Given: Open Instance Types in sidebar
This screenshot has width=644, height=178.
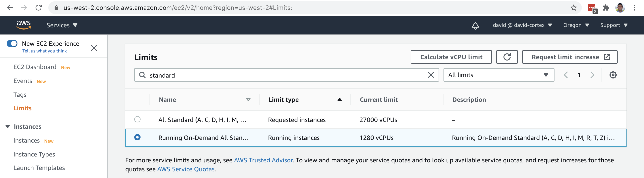Looking at the screenshot, I should (34, 154).
